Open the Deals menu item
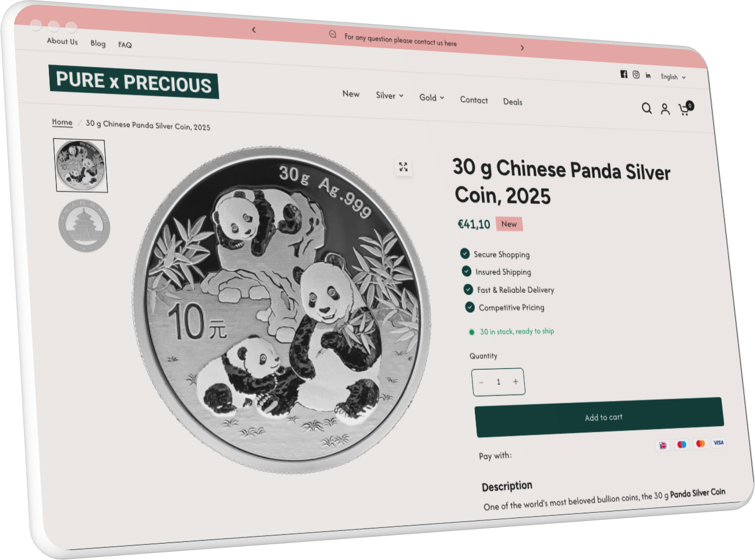The width and height of the screenshot is (755, 560). point(513,102)
